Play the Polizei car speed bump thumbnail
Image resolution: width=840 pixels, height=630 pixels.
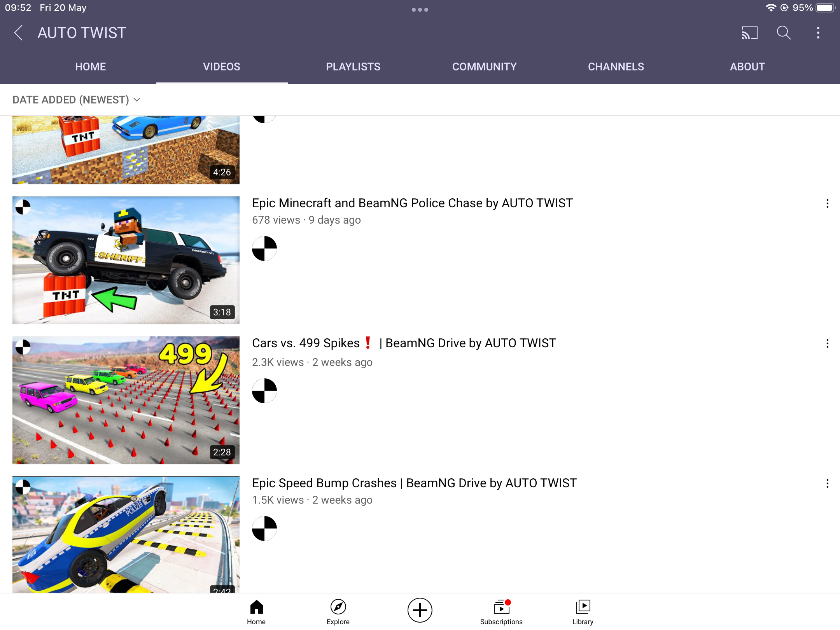(x=126, y=534)
